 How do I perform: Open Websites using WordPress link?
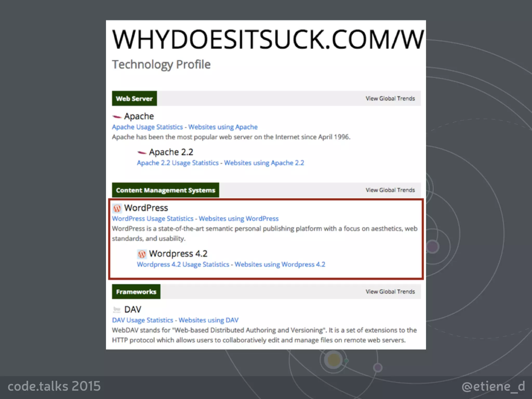pyautogui.click(x=239, y=219)
